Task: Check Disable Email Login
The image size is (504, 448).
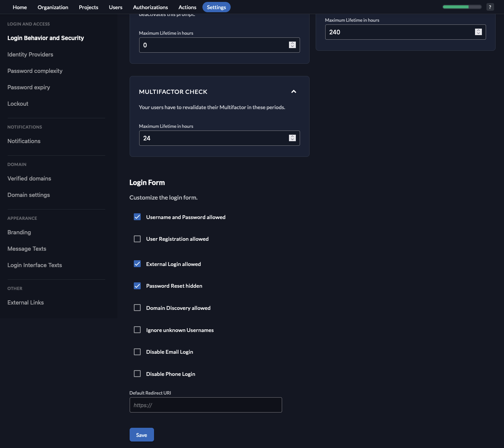Action: pyautogui.click(x=137, y=351)
